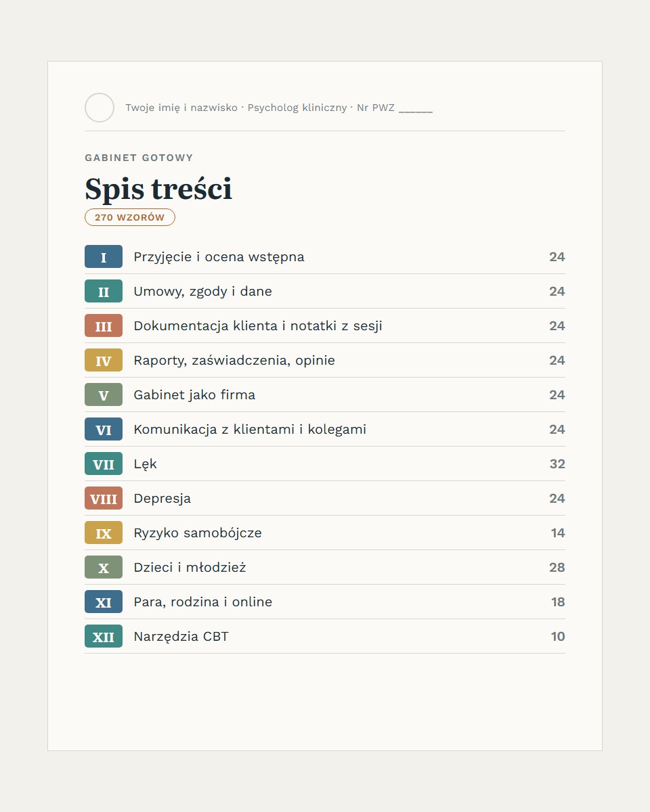
Task: Click count 24 in Gabinet jako firma row
Action: 557,394
